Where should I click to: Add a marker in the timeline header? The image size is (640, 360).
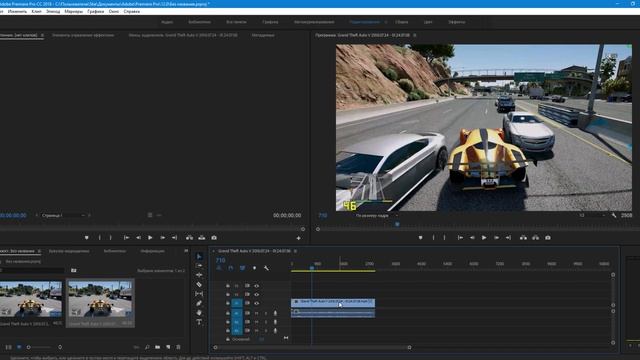click(254, 268)
